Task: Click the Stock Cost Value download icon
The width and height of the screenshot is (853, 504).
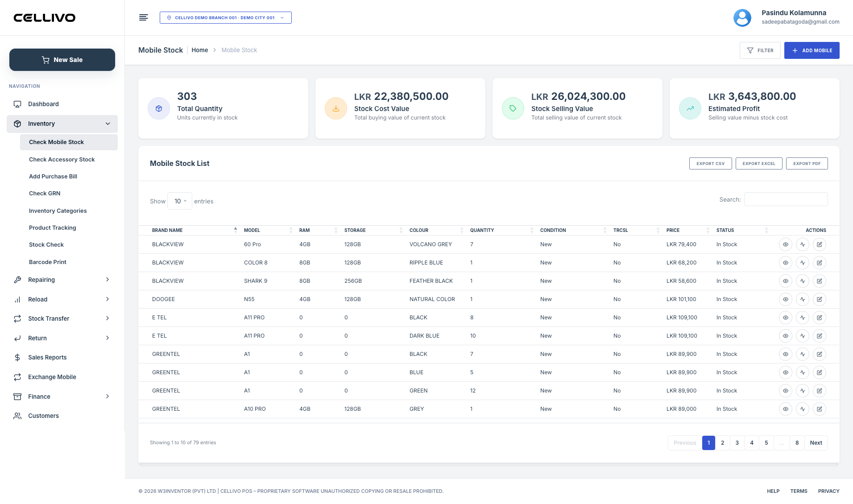Action: [336, 108]
